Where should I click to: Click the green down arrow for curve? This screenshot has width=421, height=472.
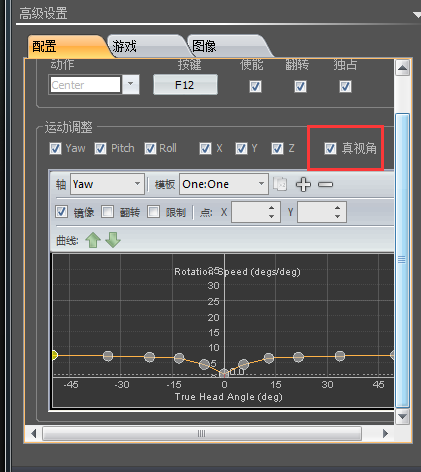coord(113,240)
